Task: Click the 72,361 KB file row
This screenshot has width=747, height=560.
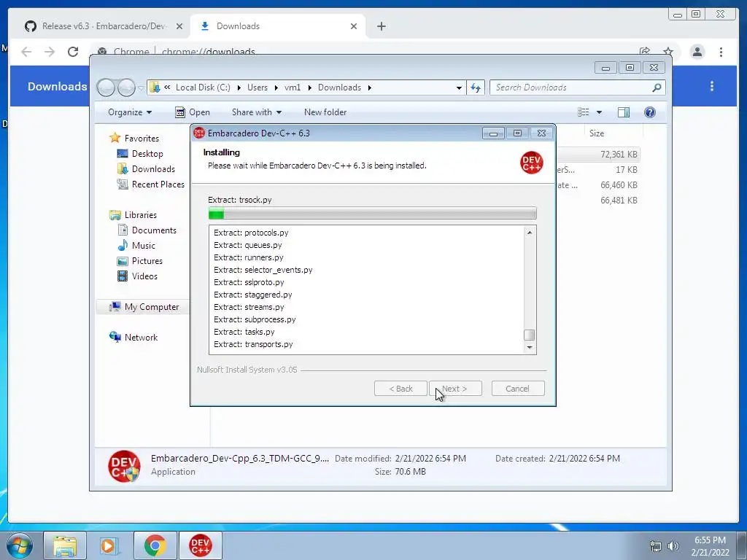Action: [600, 155]
